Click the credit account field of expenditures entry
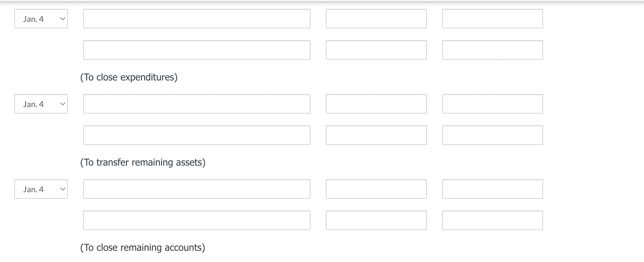 (x=196, y=50)
